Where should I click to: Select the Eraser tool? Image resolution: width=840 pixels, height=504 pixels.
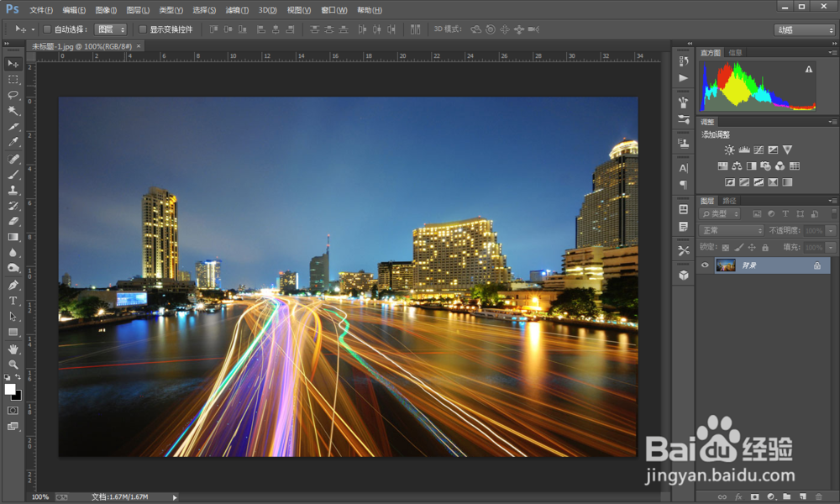pos(13,221)
